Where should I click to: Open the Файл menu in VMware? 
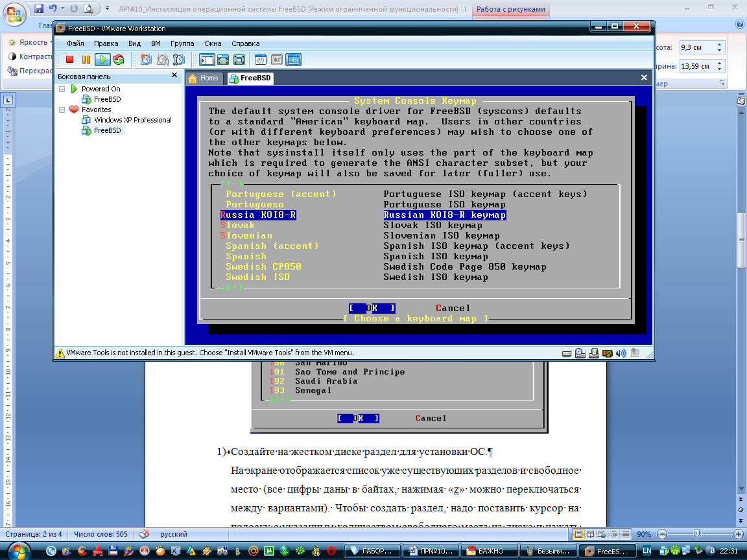pyautogui.click(x=75, y=43)
